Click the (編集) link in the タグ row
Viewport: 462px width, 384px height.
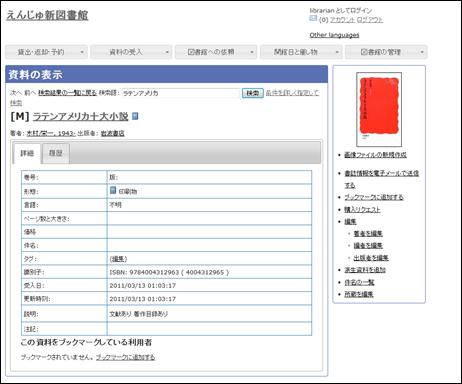click(x=118, y=259)
